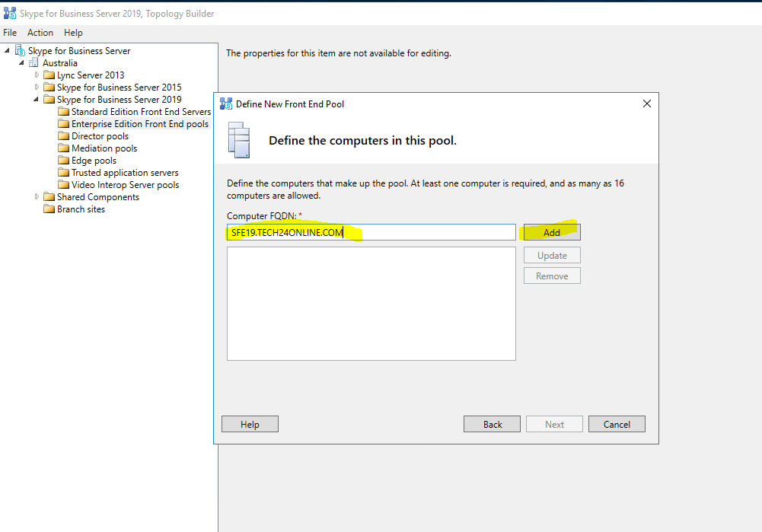This screenshot has width=762, height=532.
Task: Click the Director pools folder icon
Action: click(x=64, y=136)
